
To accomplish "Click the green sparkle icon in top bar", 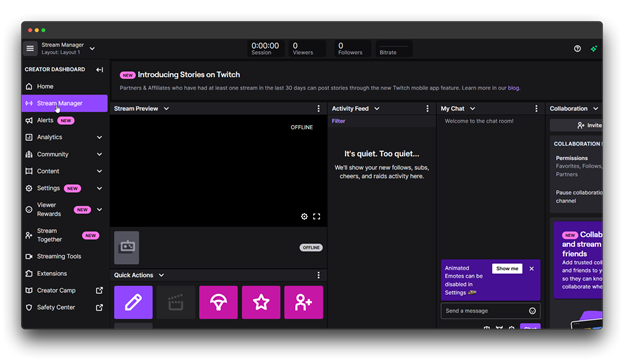I will click(x=594, y=49).
